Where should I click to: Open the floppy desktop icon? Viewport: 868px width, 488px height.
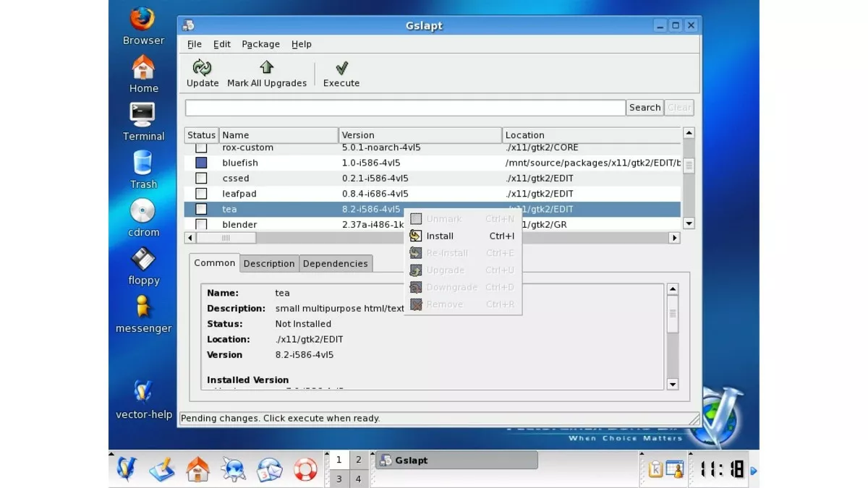coord(143,259)
